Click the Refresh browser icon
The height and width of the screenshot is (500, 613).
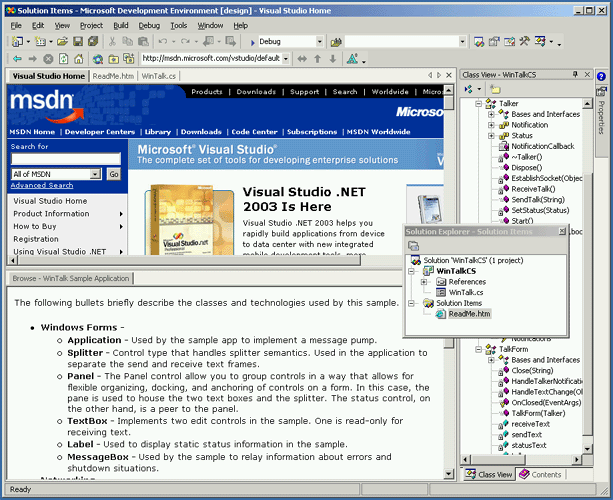coord(63,59)
